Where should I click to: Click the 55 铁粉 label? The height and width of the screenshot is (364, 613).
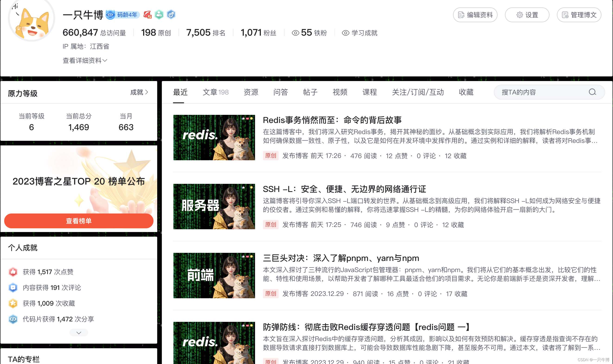314,33
